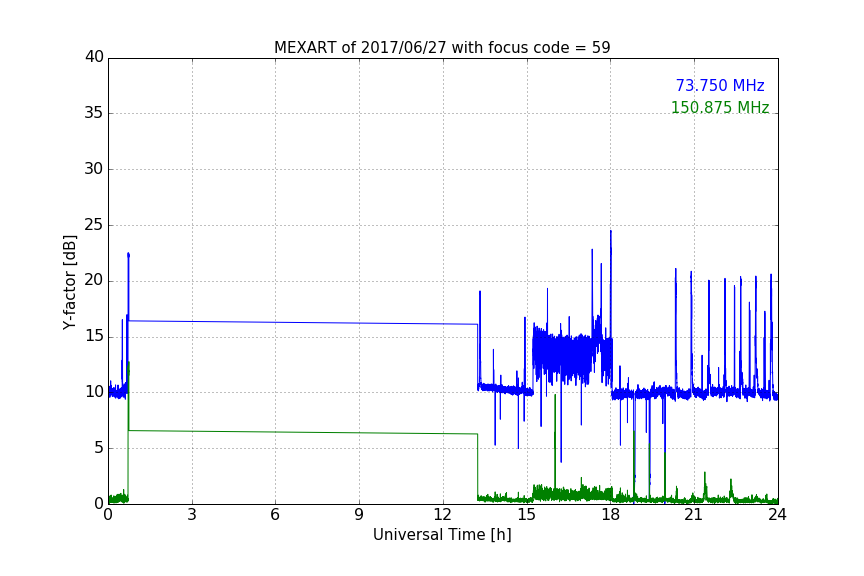Click the 'Universal Time [h]' axis label

[x=442, y=535]
